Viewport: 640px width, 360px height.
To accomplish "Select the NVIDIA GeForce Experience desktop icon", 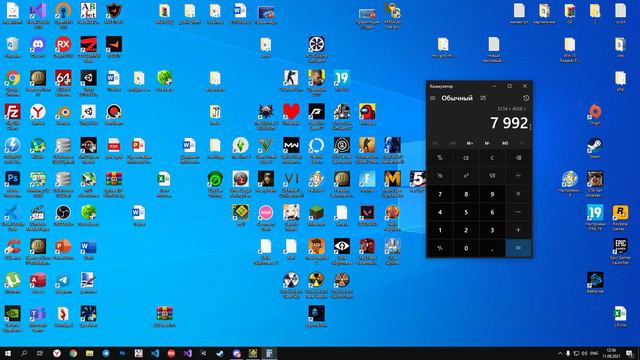I will [13, 319].
